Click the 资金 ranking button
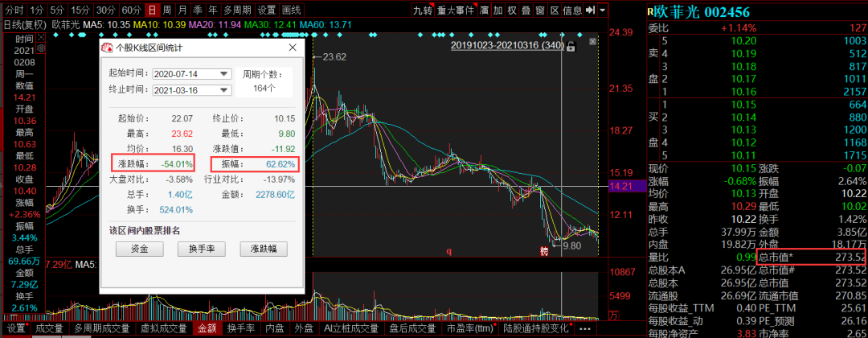The width and height of the screenshot is (868, 338). [x=137, y=249]
